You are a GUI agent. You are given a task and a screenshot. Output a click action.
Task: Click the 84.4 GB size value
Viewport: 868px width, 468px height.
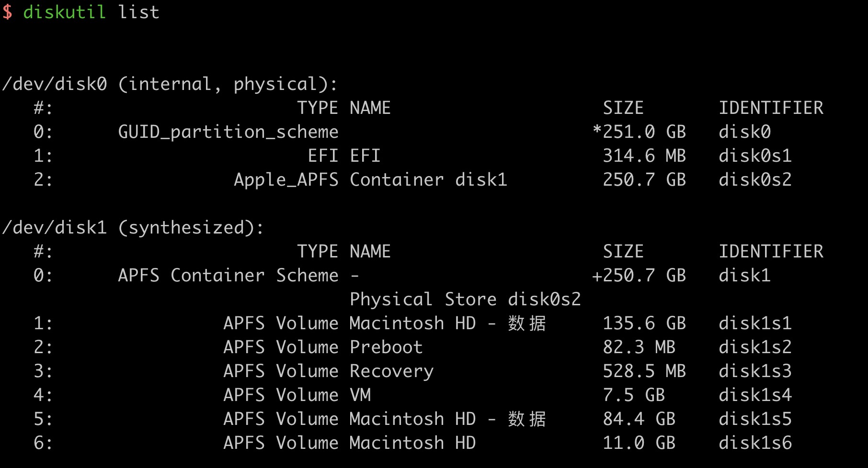639,419
